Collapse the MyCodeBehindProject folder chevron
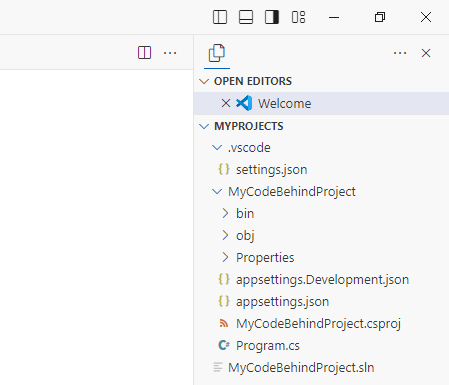Screen dimensions: 449x385 tap(217, 192)
